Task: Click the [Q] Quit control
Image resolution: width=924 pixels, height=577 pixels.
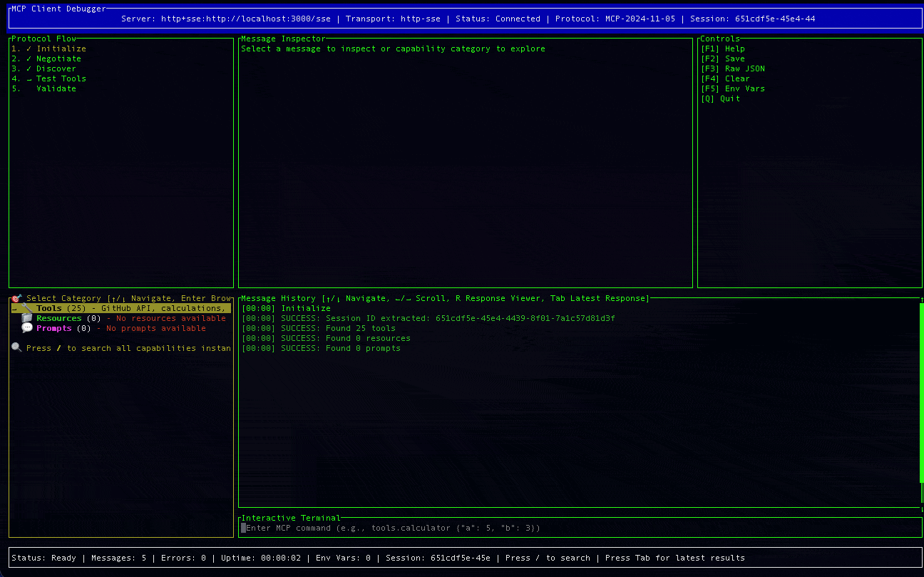Action: click(x=721, y=98)
